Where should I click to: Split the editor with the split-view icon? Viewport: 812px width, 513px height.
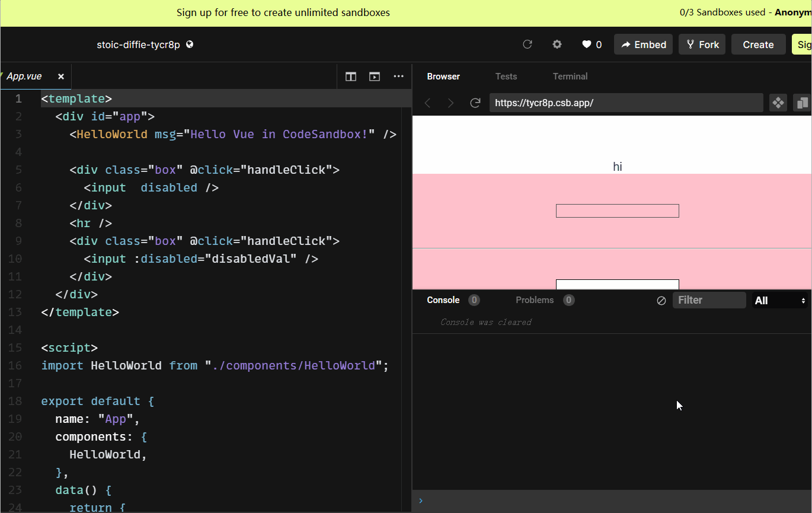pos(351,77)
